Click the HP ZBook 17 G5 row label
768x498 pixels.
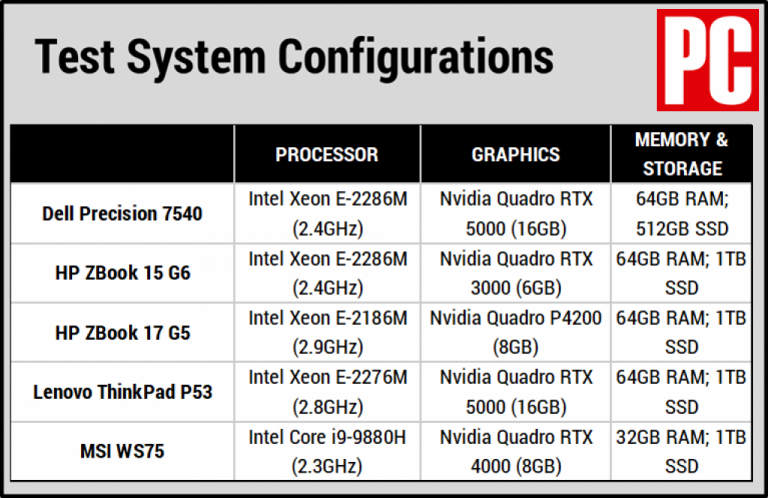pyautogui.click(x=122, y=333)
